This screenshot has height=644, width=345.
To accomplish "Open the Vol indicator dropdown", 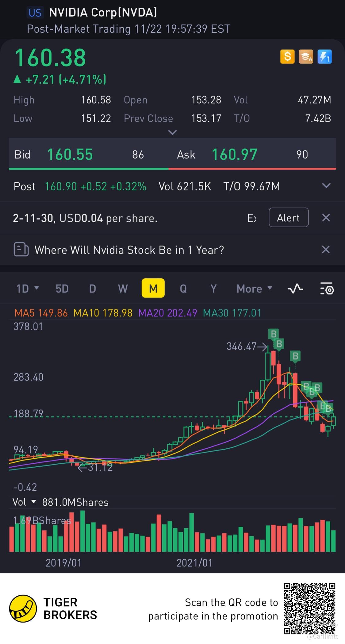I will [x=24, y=502].
